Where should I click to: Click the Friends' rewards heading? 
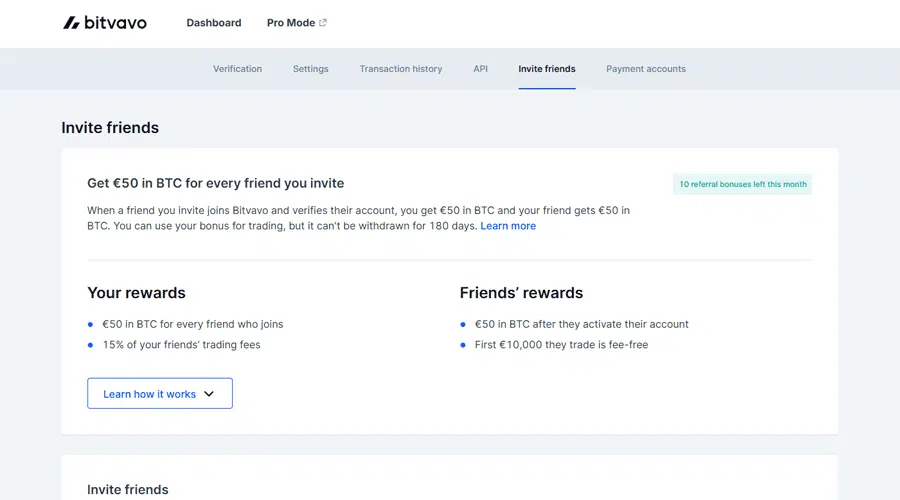pos(521,293)
